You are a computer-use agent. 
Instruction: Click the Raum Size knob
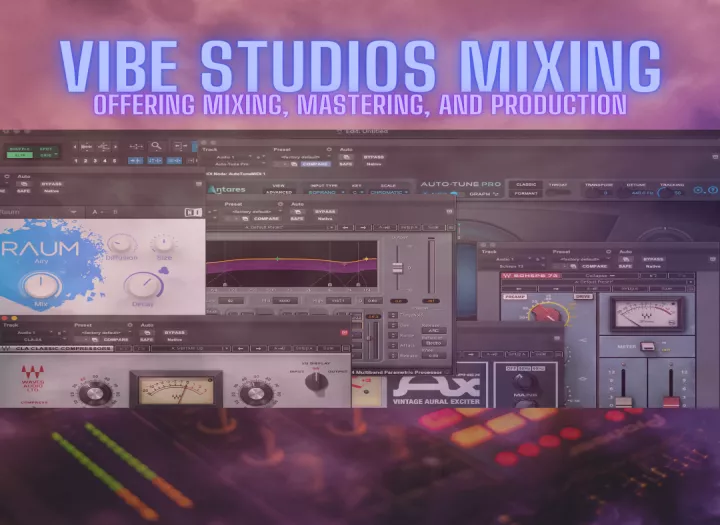coord(163,243)
